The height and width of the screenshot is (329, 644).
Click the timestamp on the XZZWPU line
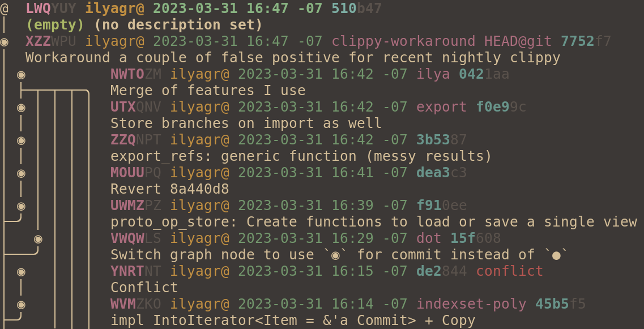point(237,41)
